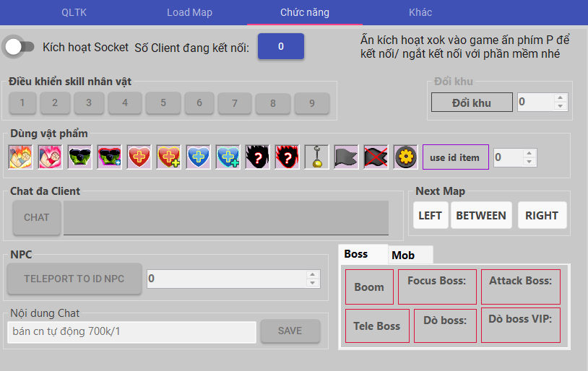The width and height of the screenshot is (588, 371).
Task: Focus the Nội dung Chat text field
Action: click(x=132, y=331)
